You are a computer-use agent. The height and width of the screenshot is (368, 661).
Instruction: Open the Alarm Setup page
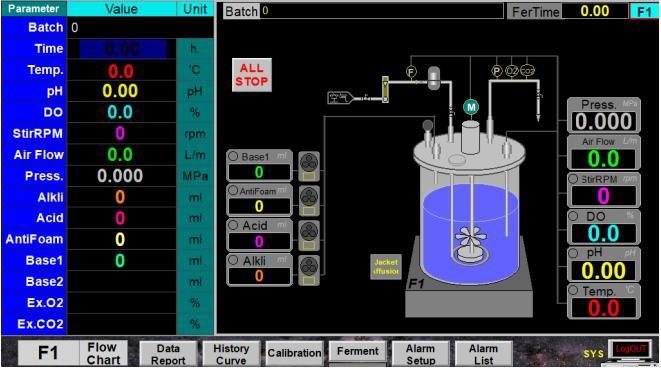click(x=420, y=354)
